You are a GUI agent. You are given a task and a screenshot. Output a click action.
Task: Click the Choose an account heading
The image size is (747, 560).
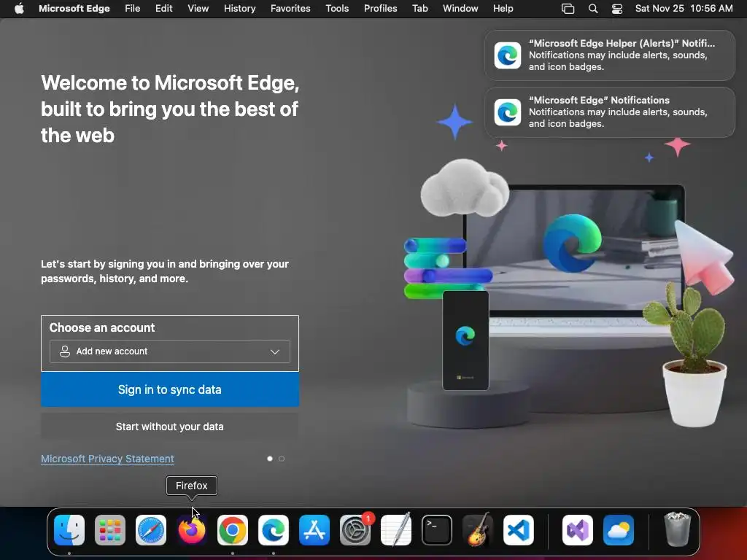click(x=102, y=327)
